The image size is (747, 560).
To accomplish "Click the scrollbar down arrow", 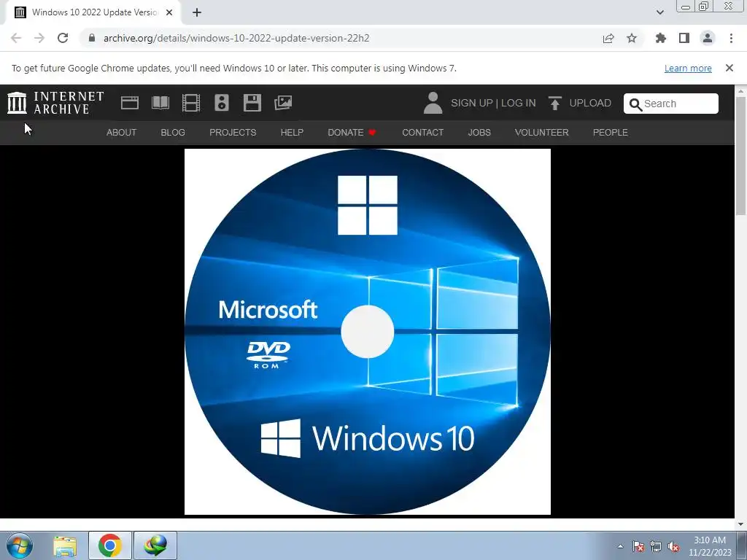I will pos(741,524).
